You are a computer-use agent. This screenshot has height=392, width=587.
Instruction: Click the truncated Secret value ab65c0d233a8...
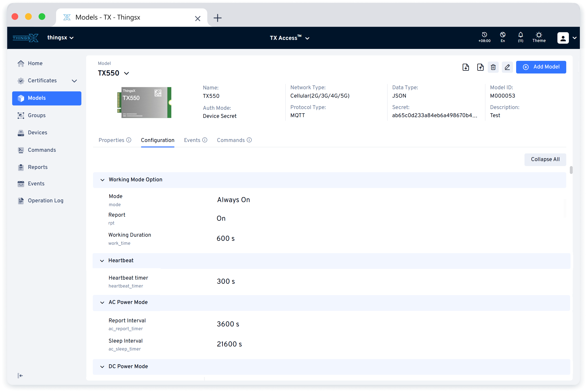tap(435, 115)
